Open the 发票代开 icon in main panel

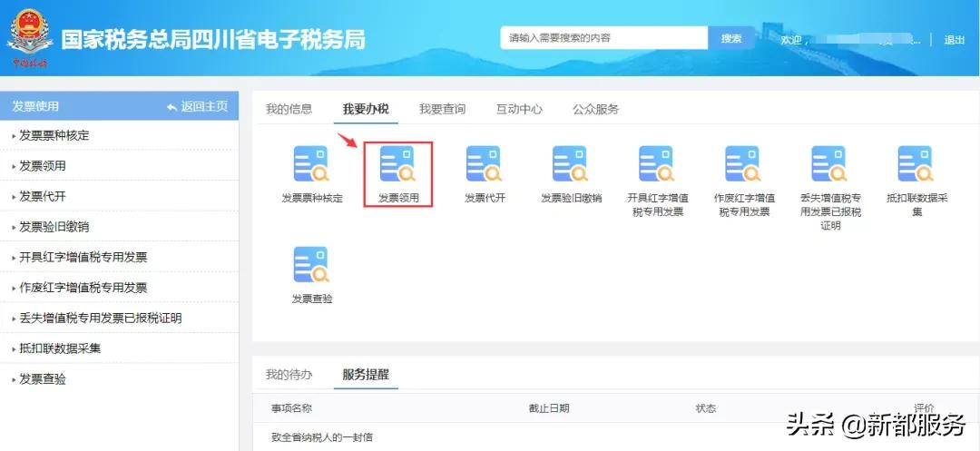(484, 164)
